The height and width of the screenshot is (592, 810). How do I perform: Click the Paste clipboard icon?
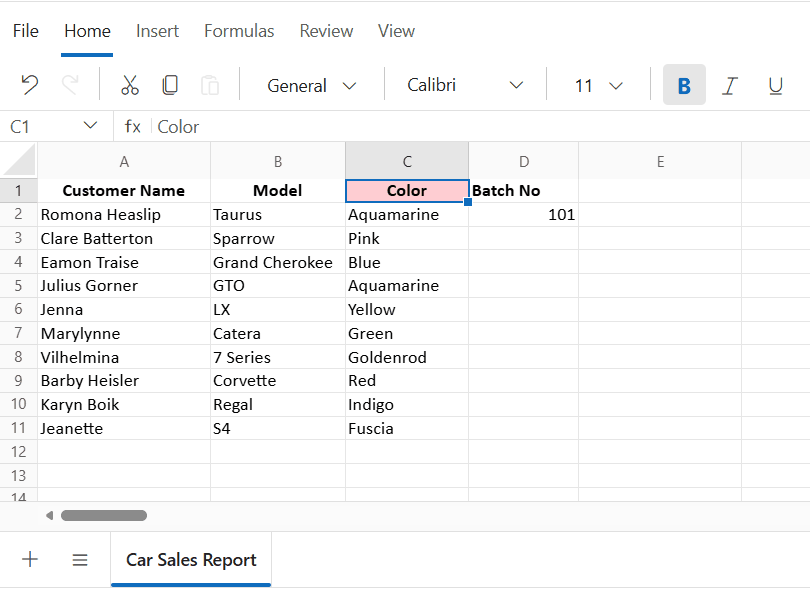[209, 85]
